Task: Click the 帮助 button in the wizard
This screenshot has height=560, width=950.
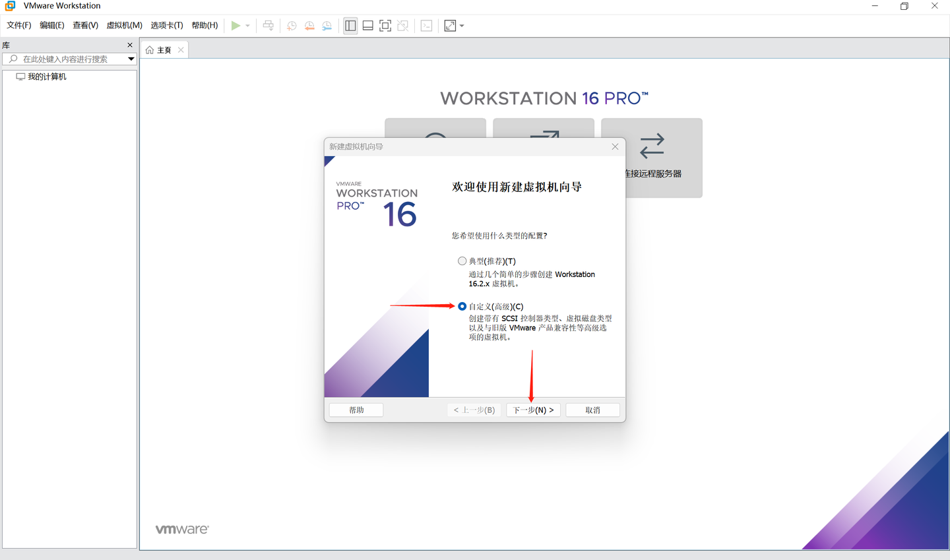Action: 356,410
